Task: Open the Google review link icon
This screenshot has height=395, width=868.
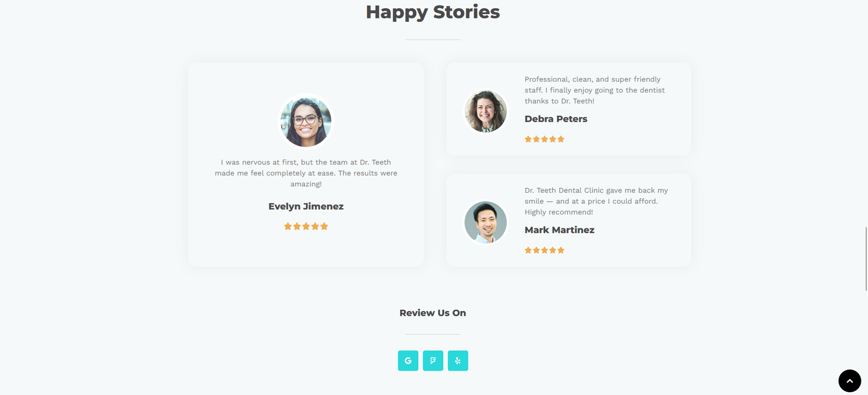Action: (408, 361)
